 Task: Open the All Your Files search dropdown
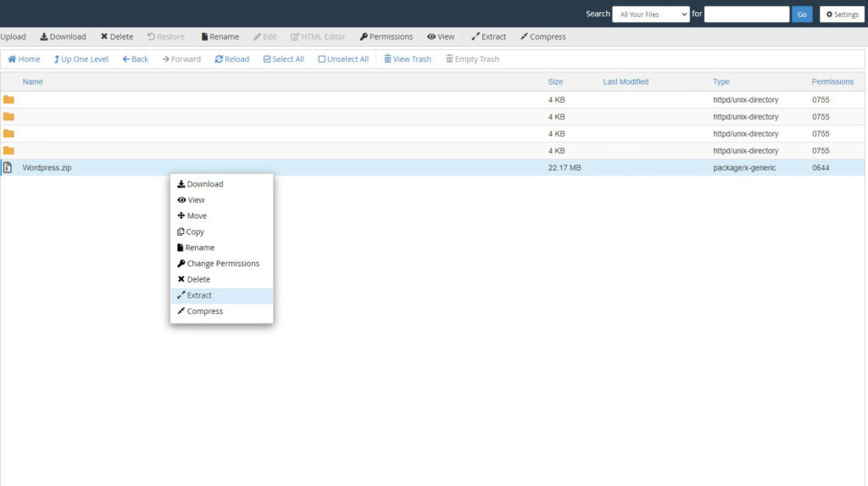[x=650, y=14]
